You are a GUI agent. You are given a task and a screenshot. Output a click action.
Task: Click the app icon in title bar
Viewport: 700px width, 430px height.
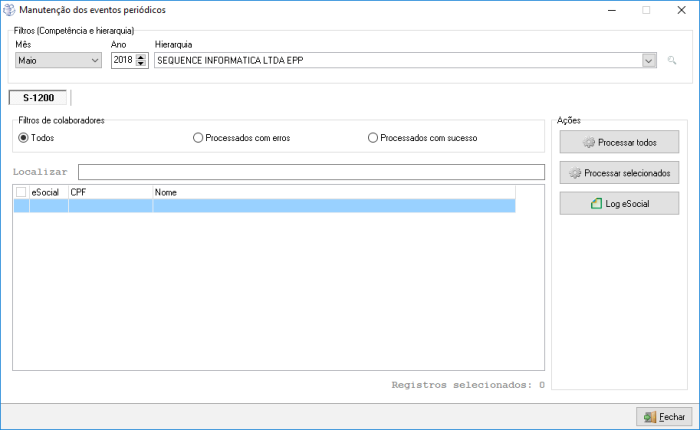click(10, 10)
